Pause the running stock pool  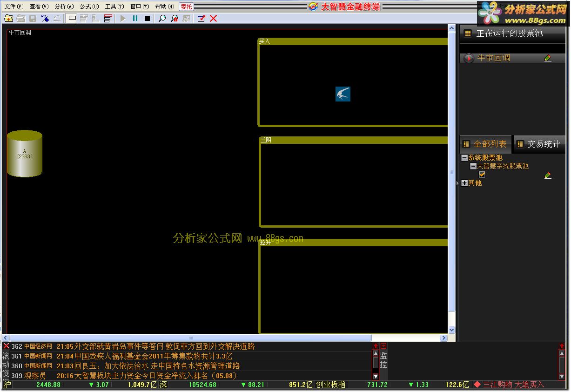click(135, 19)
